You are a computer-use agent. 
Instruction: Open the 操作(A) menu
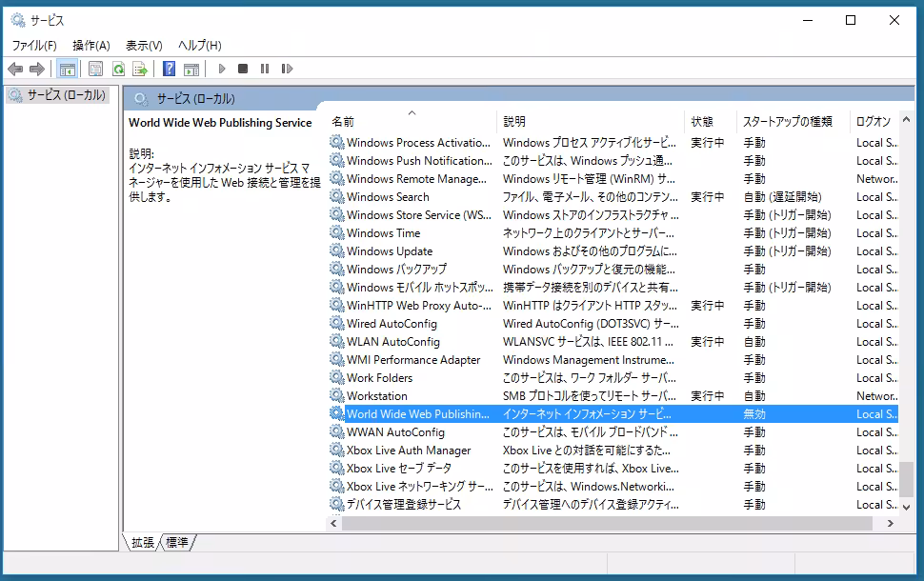[91, 46]
